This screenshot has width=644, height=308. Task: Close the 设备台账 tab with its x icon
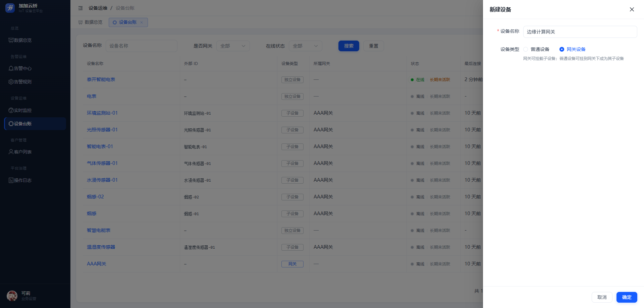point(142,22)
